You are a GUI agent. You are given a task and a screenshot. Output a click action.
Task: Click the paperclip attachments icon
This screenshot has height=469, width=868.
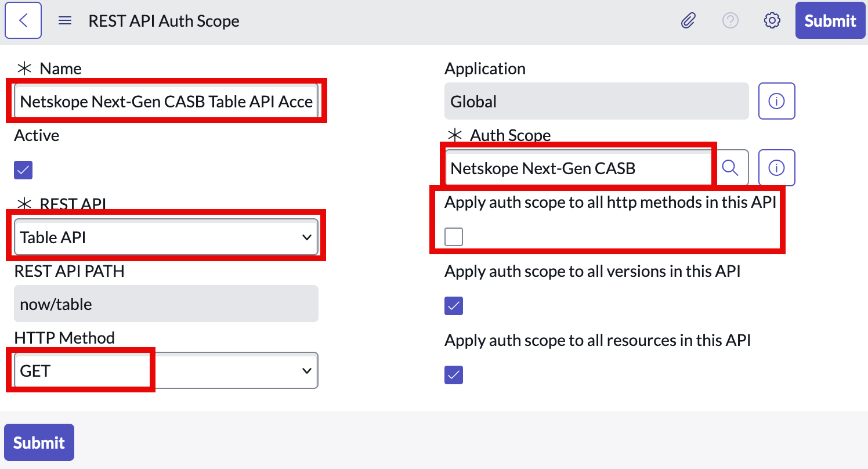pos(688,21)
